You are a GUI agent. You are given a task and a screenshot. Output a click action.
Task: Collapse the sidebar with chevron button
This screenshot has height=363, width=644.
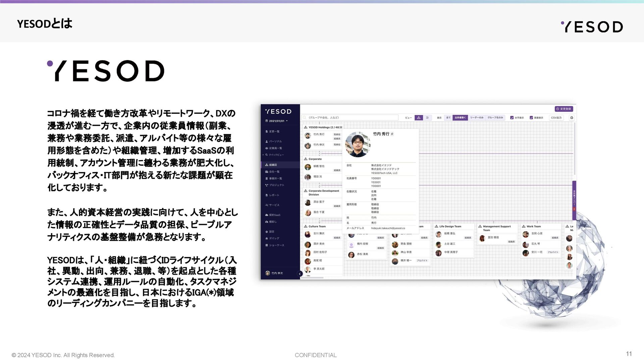point(300,274)
